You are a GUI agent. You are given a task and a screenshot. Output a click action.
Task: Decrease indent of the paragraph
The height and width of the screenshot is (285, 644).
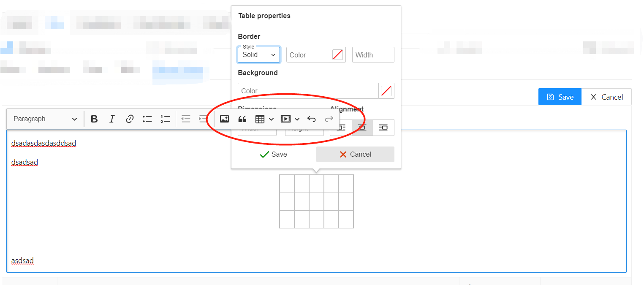click(186, 119)
